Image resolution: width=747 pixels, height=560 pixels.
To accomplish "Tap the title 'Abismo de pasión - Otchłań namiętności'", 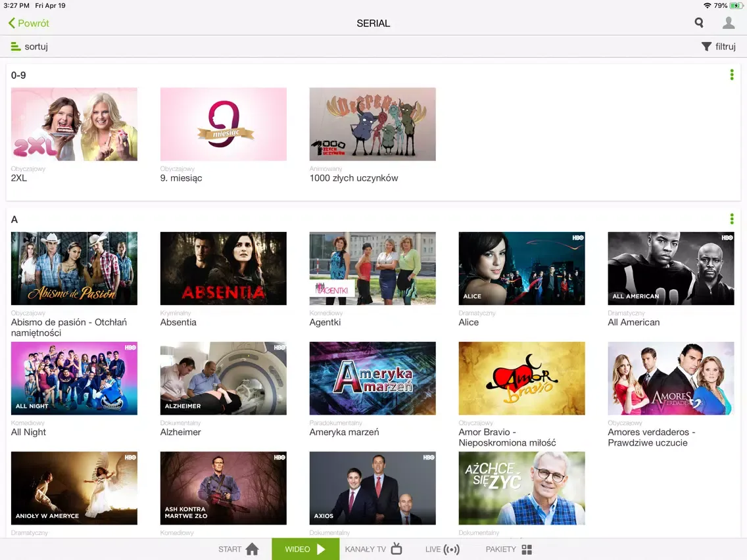I will (69, 327).
